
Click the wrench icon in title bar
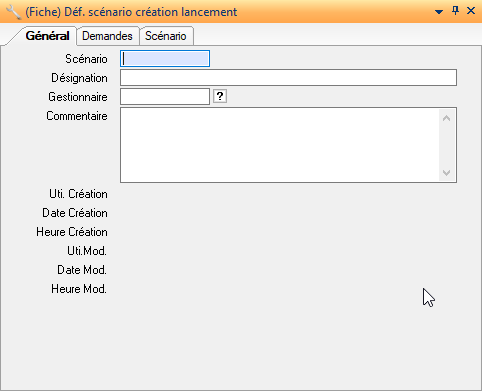pos(13,12)
